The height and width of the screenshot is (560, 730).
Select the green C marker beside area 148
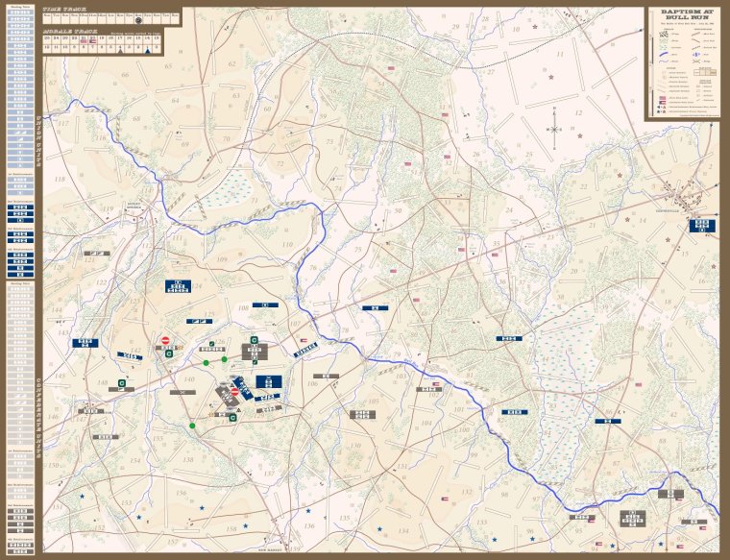pos(122,383)
